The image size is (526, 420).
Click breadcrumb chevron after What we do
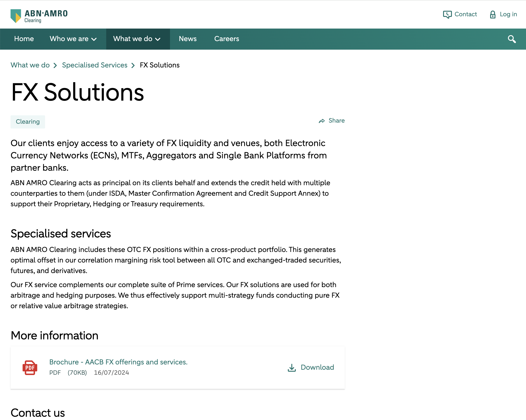pos(55,65)
